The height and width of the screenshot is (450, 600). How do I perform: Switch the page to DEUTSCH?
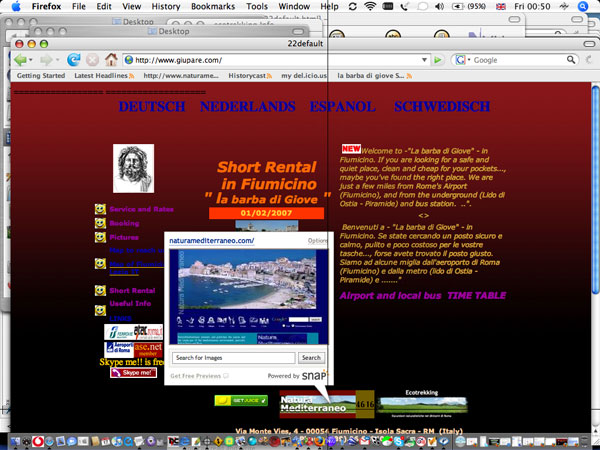(x=152, y=106)
